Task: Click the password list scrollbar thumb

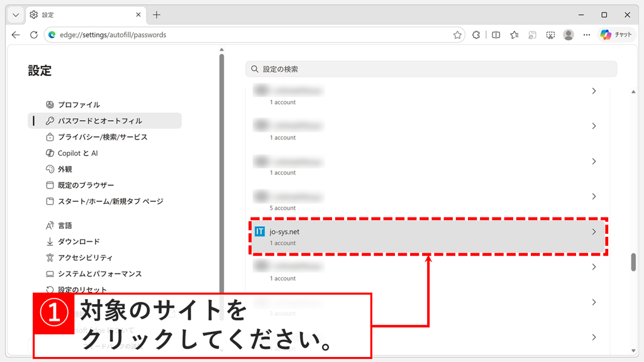Action: [x=633, y=262]
